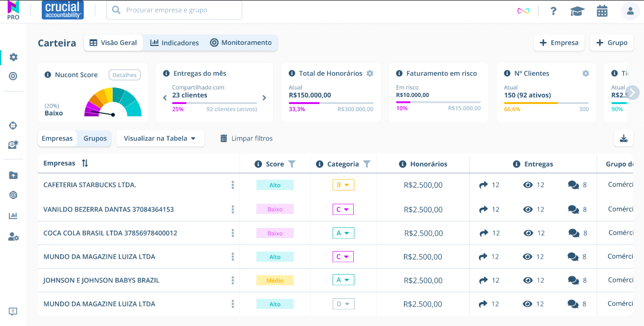Sort the Empresas column with arrows icon
This screenshot has width=644, height=326.
pyautogui.click(x=84, y=163)
